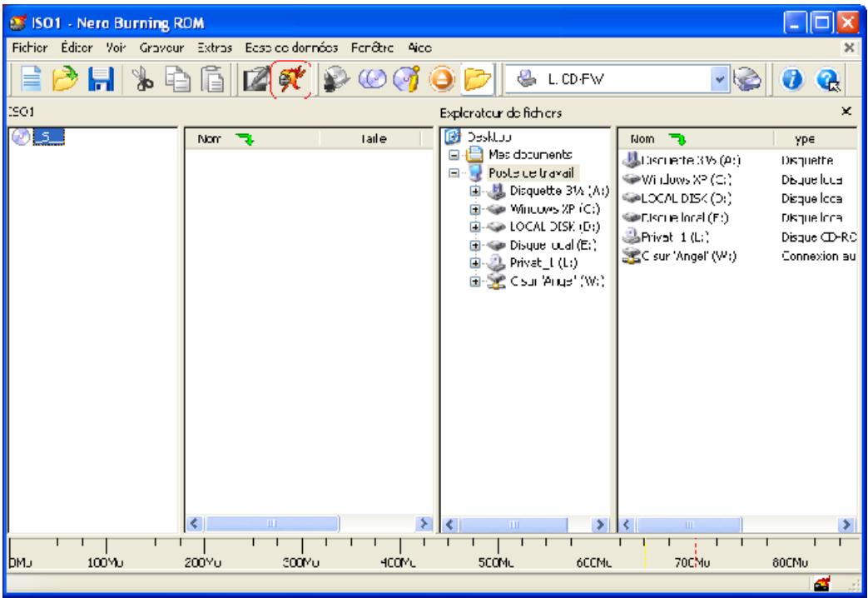Copy using the two-pages toolbar icon
This screenshot has width=868, height=598.
point(177,80)
